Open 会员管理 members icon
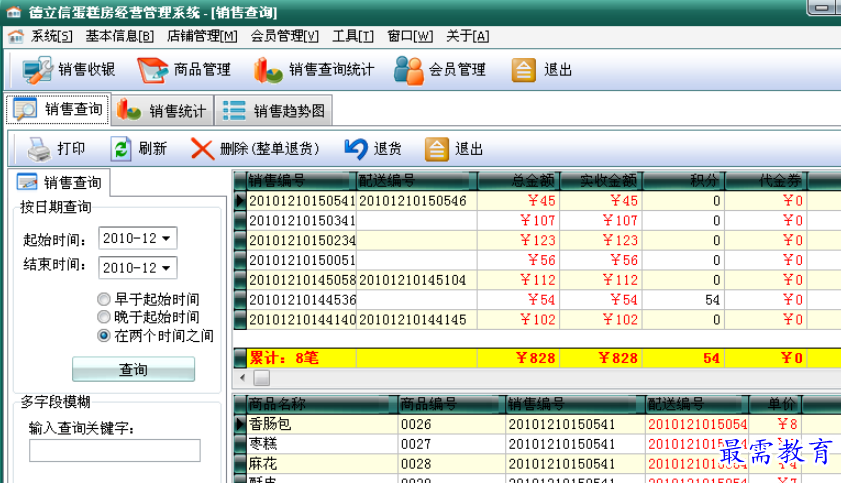 [408, 70]
